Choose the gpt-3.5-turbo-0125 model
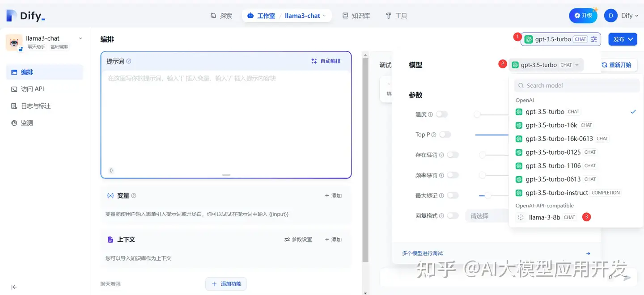This screenshot has height=295, width=644. click(576, 152)
